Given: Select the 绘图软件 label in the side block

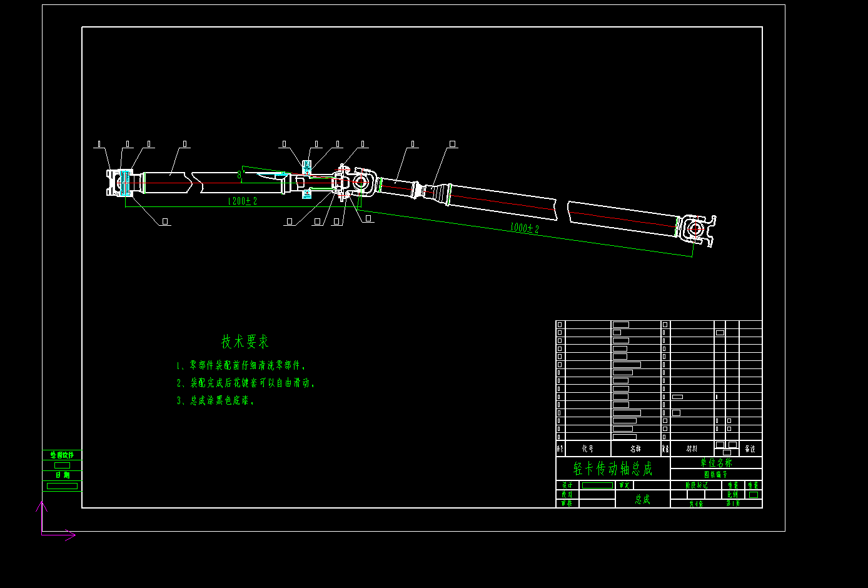Looking at the screenshot, I should pos(62,455).
